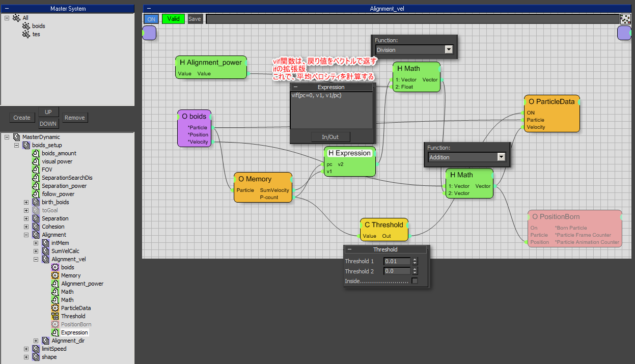Viewport: 635px width, 364px height.
Task: Expand the intMem tree node
Action: 36,243
